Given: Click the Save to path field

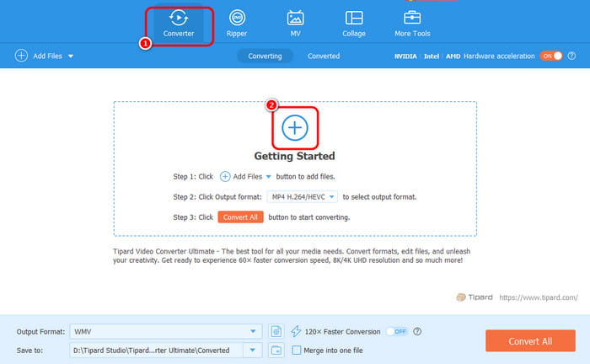Looking at the screenshot, I should [156, 350].
